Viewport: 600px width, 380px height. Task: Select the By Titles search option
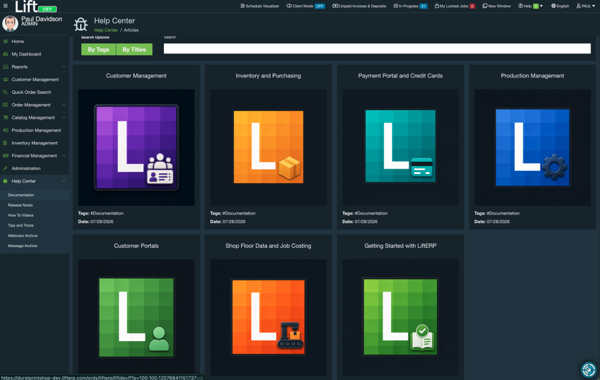pos(134,49)
